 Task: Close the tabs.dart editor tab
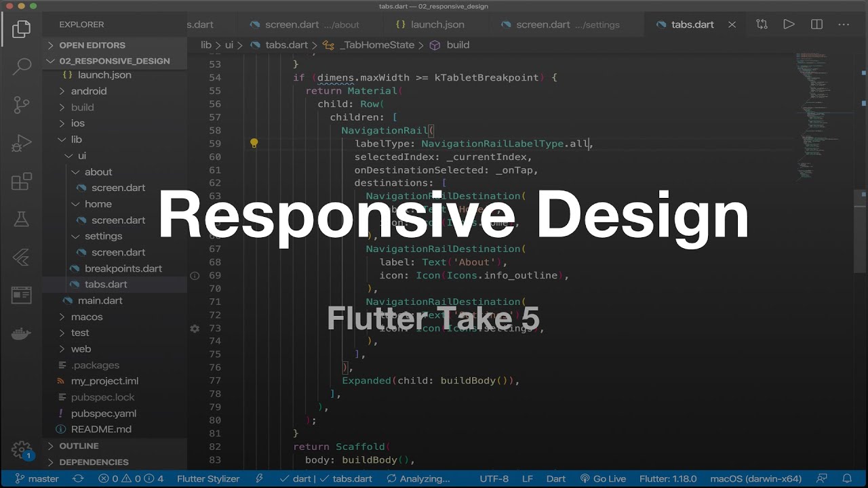[732, 24]
